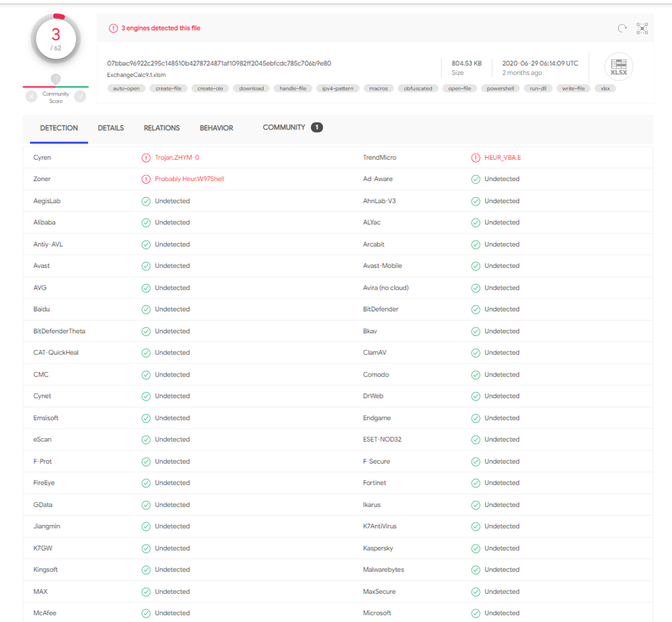The image size is (672, 622).
Task: Click the open-file tag
Action: point(459,88)
